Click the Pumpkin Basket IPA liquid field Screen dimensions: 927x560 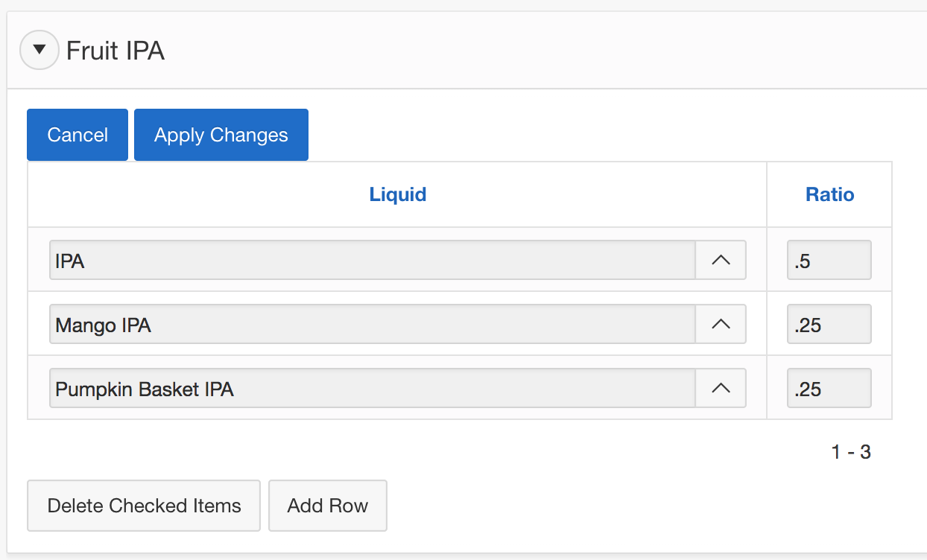point(372,388)
